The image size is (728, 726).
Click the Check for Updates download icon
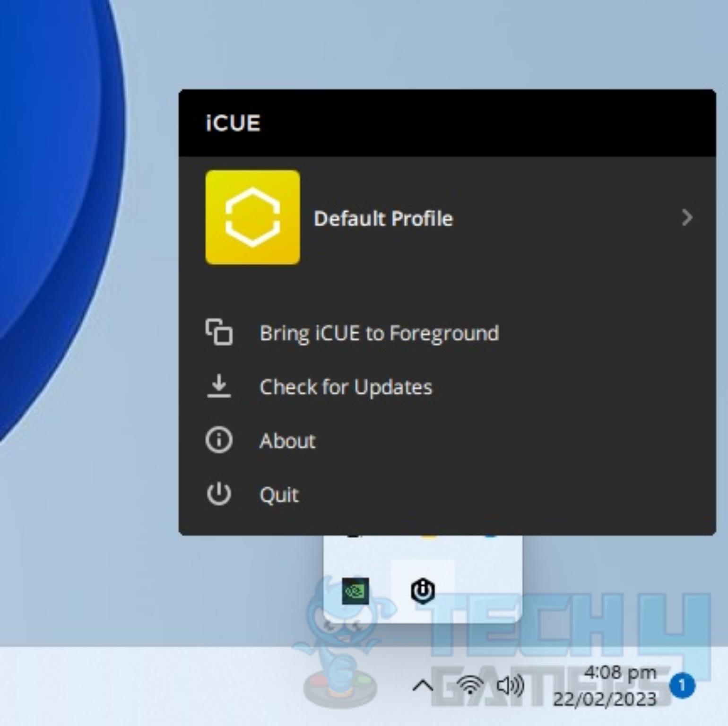219,386
